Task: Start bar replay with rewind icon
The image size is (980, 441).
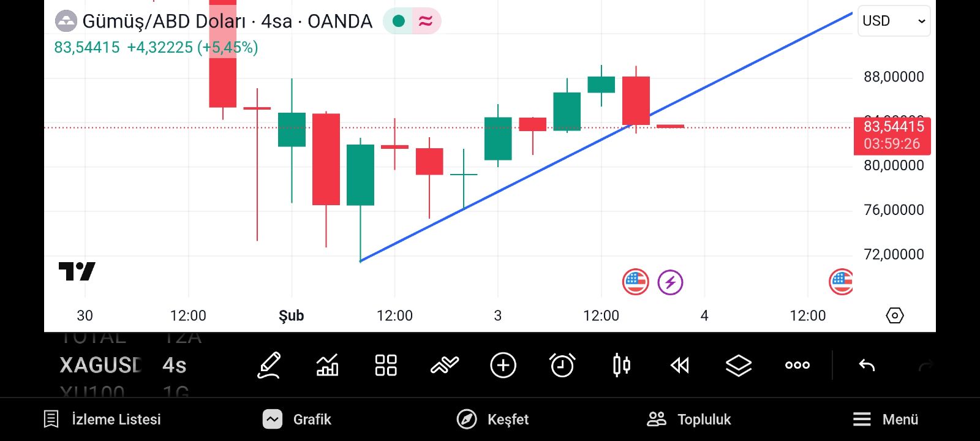Action: pos(680,366)
